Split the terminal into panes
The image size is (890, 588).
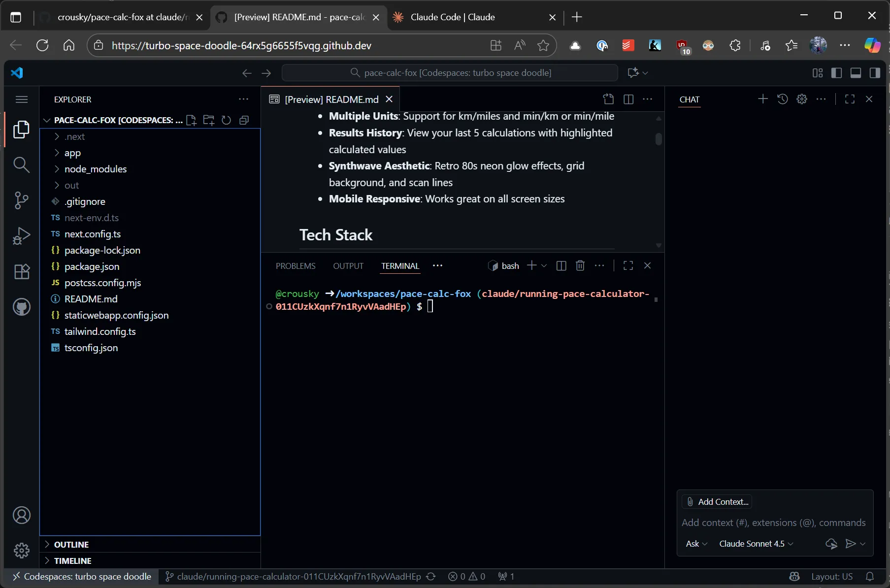[x=561, y=265]
